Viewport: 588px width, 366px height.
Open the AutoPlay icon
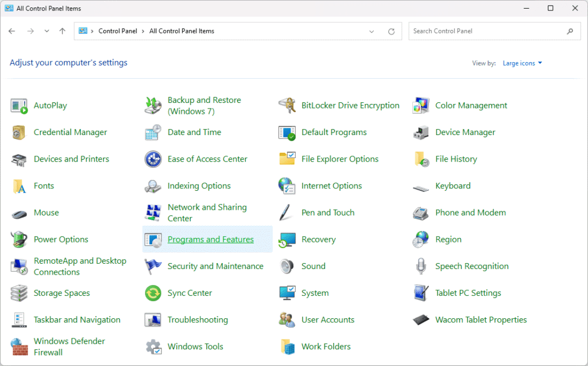coord(19,106)
